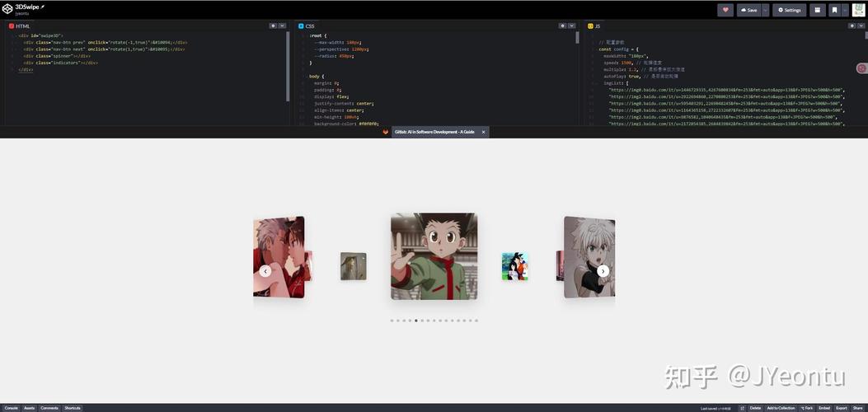Open Embed options
The height and width of the screenshot is (412, 868).
(x=824, y=408)
